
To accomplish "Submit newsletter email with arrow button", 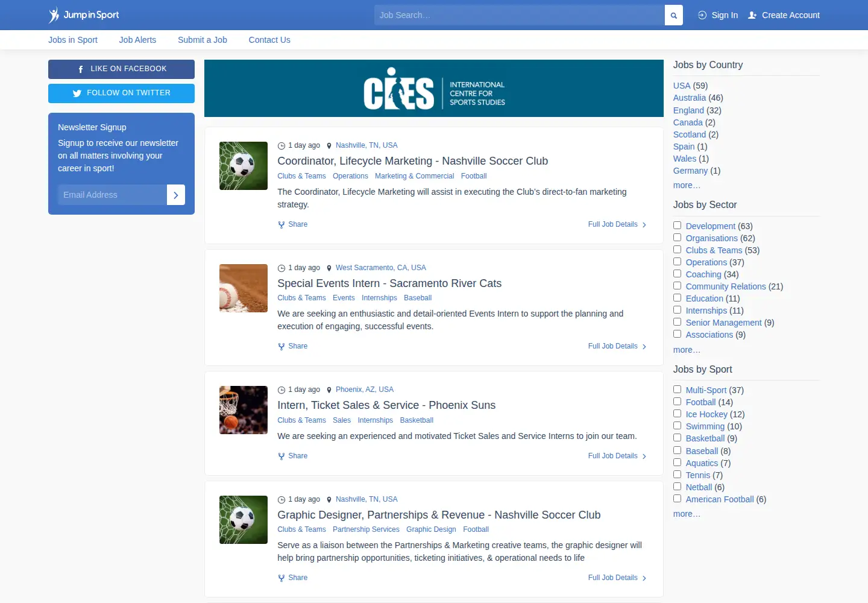I will tap(175, 195).
